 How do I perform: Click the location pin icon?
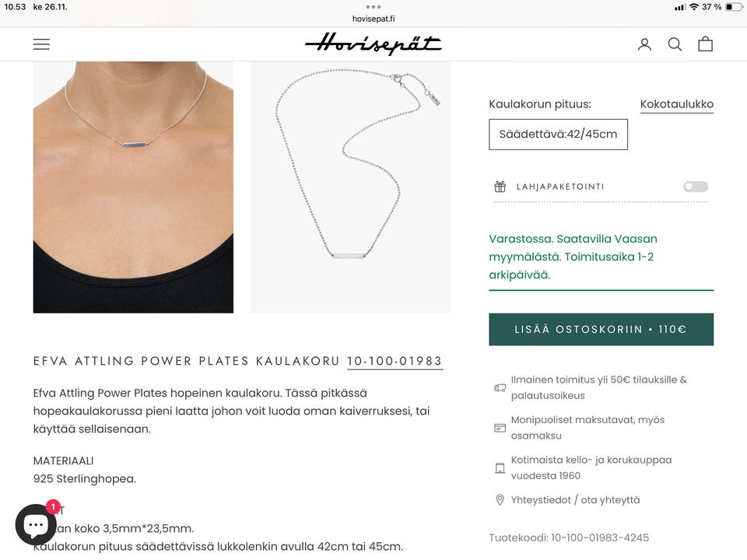500,500
